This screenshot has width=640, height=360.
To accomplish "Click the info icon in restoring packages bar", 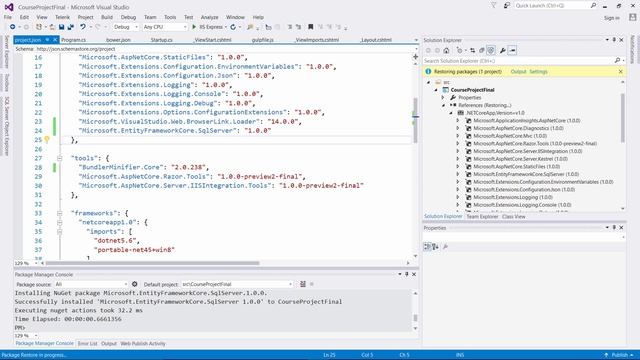I will click(428, 71).
